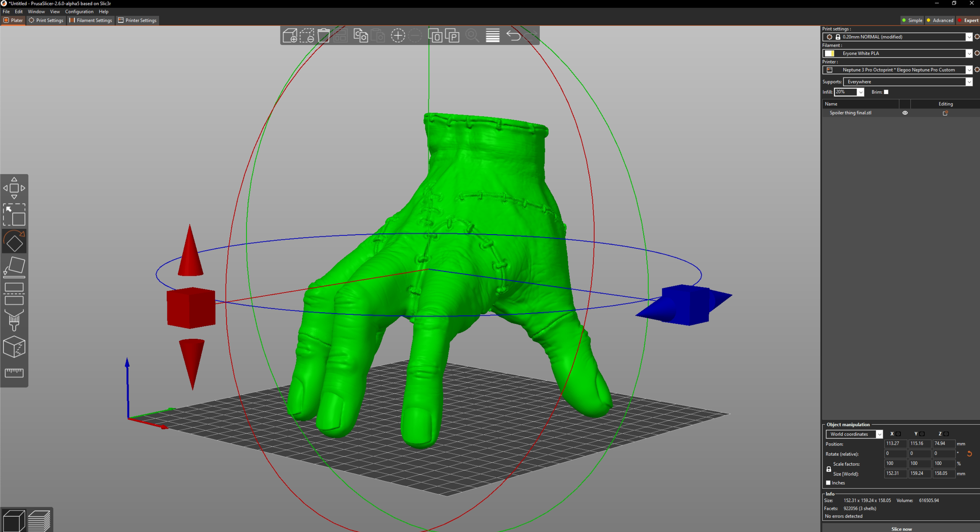The width and height of the screenshot is (980, 532).
Task: Click the Split to objects icon
Action: coord(435,36)
